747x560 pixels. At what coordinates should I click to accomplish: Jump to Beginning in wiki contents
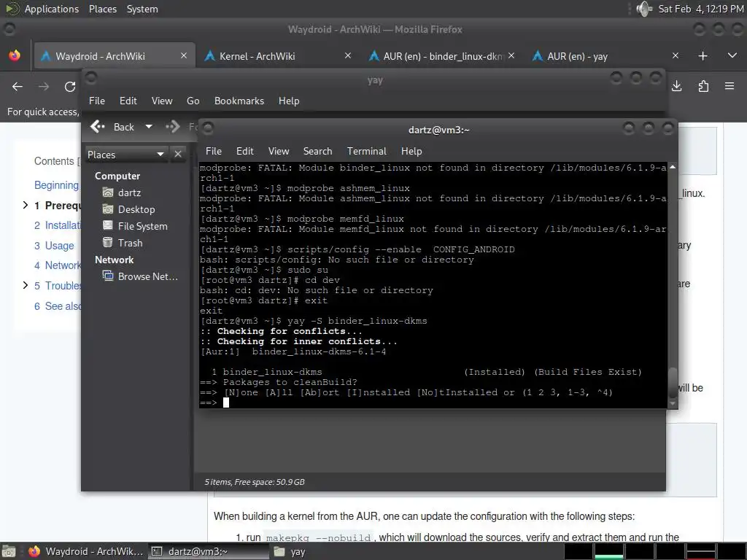coord(56,185)
